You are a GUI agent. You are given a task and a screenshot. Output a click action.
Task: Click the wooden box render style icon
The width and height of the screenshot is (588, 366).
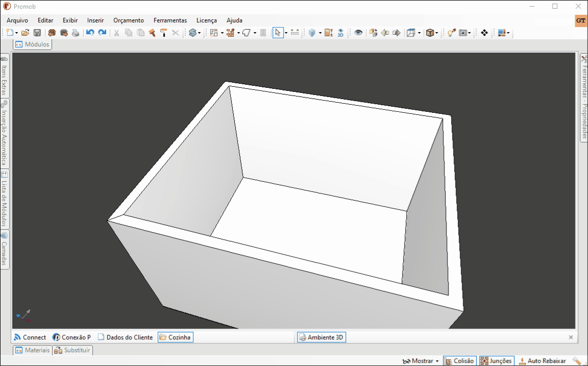click(430, 33)
